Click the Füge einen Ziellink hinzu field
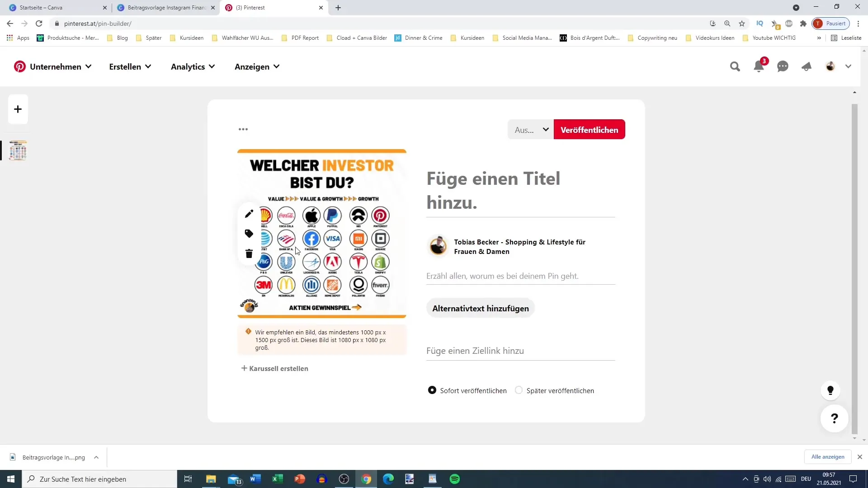868x488 pixels. (521, 351)
